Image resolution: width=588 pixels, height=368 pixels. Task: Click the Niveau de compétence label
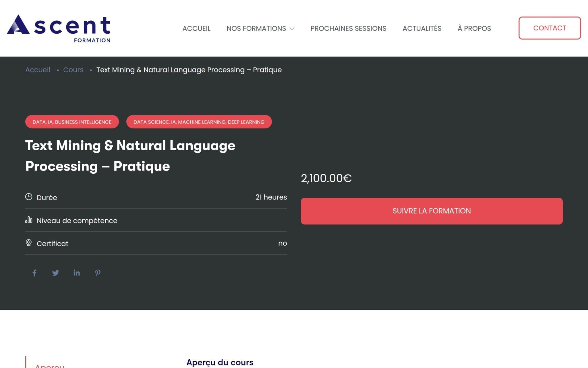77,221
